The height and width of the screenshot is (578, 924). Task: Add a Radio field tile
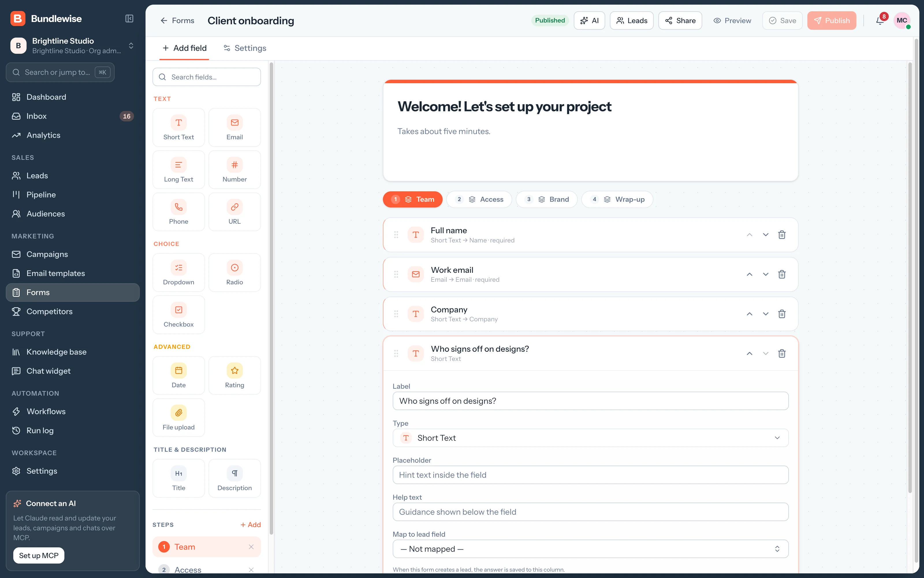(x=234, y=273)
